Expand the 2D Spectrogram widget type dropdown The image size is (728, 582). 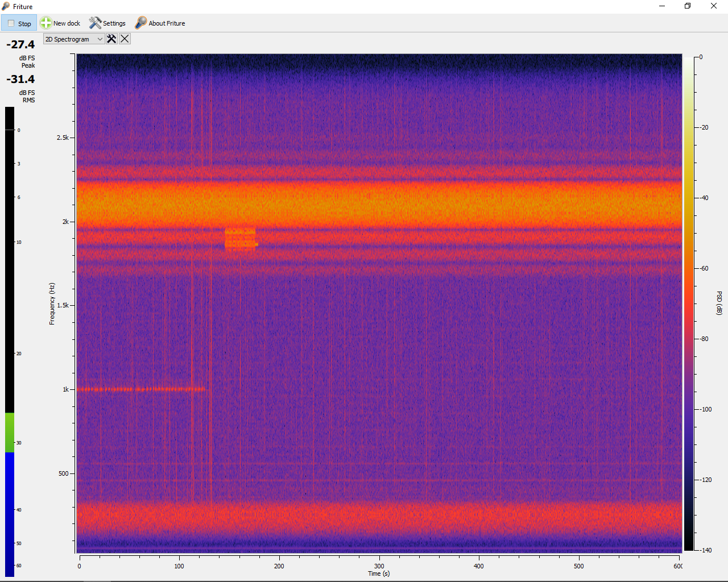(73, 39)
